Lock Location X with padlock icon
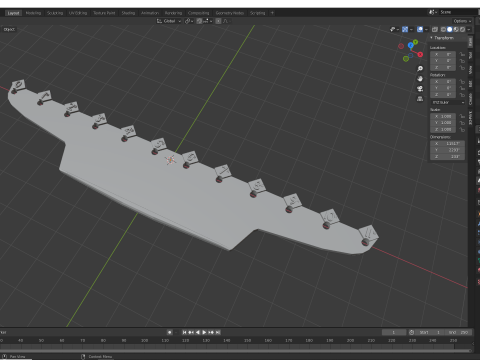Viewport: 480px width, 360px height. coord(462,54)
